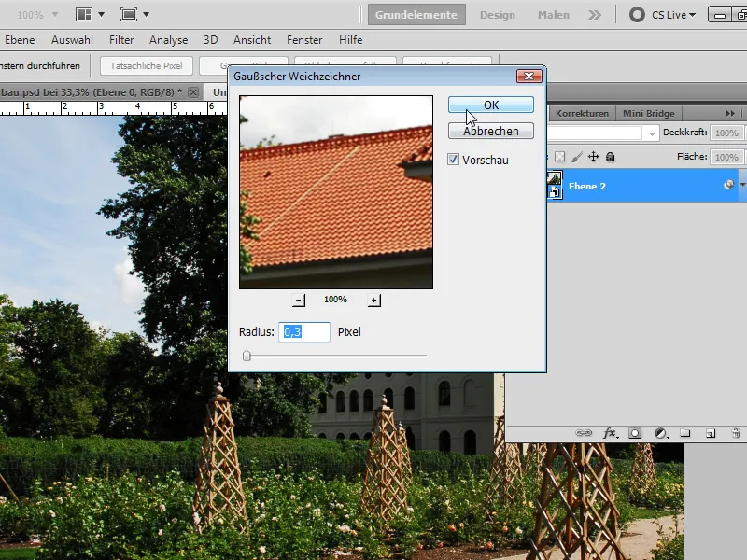Open the Auswahl menu
This screenshot has height=560, width=747.
[72, 40]
